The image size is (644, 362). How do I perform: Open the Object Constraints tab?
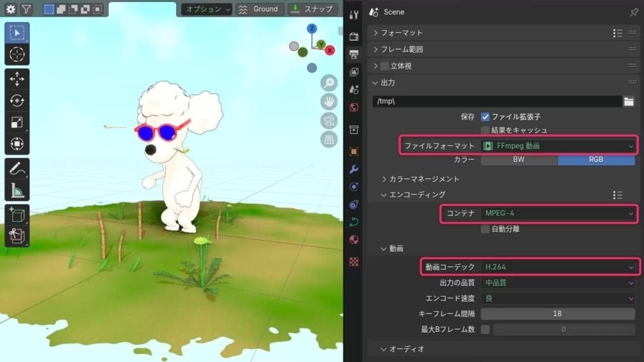[x=353, y=204]
